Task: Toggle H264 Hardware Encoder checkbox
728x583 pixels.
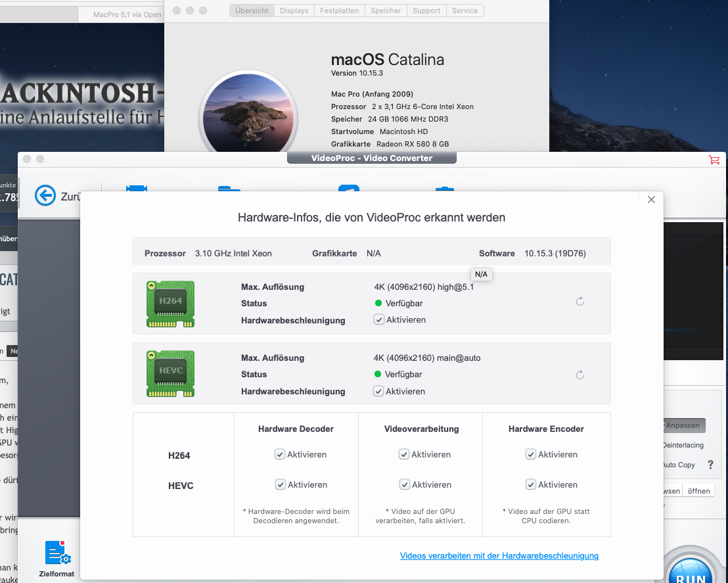Action: click(x=531, y=454)
